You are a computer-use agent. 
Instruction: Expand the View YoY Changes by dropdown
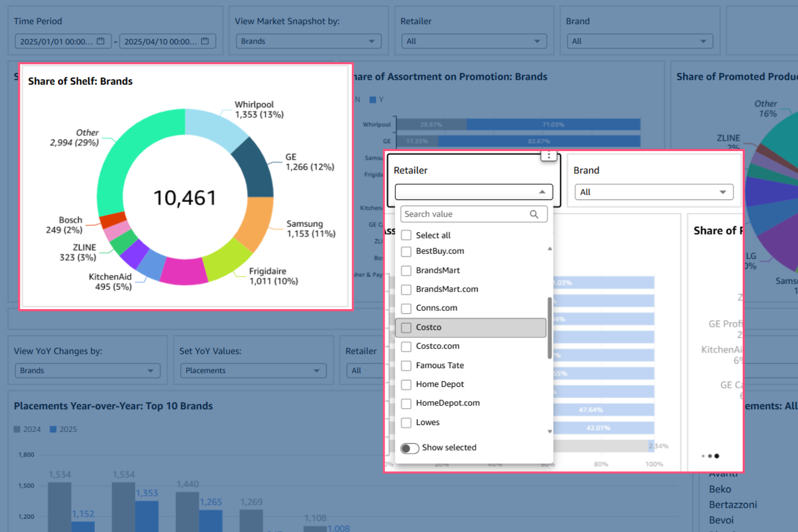tap(87, 370)
